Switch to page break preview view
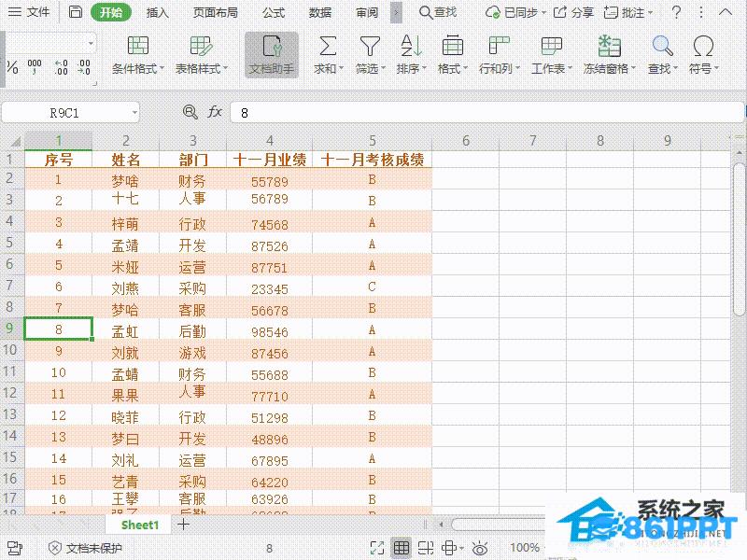 [426, 548]
